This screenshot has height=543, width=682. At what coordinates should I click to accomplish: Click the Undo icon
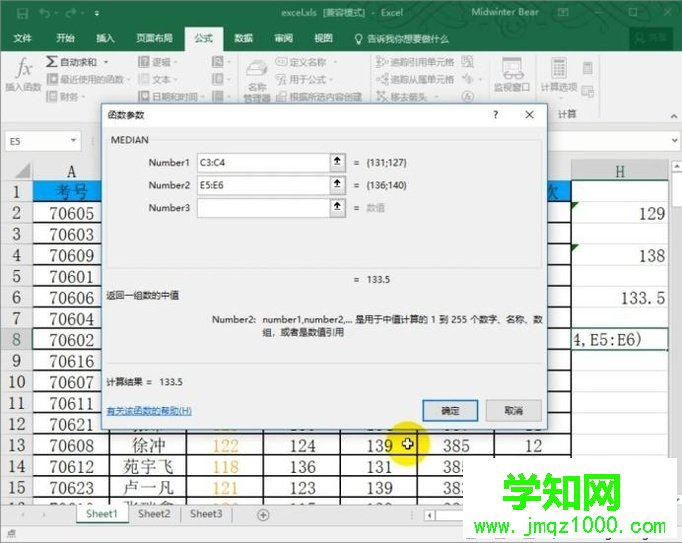point(45,13)
